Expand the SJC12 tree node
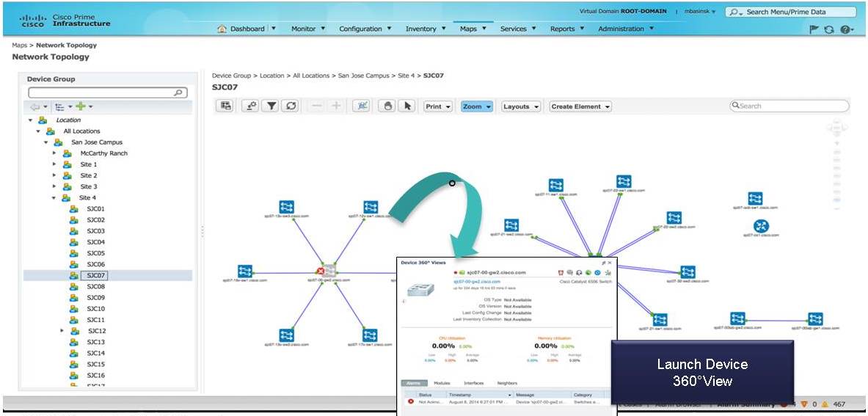 (62, 331)
